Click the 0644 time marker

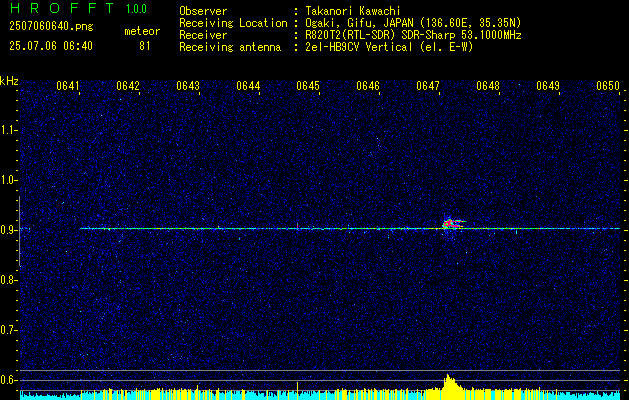pos(248,86)
